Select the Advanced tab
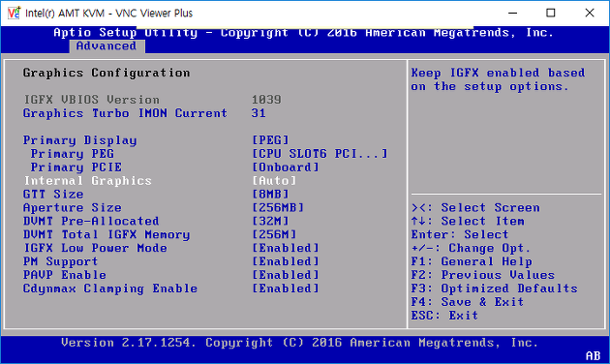 107,45
